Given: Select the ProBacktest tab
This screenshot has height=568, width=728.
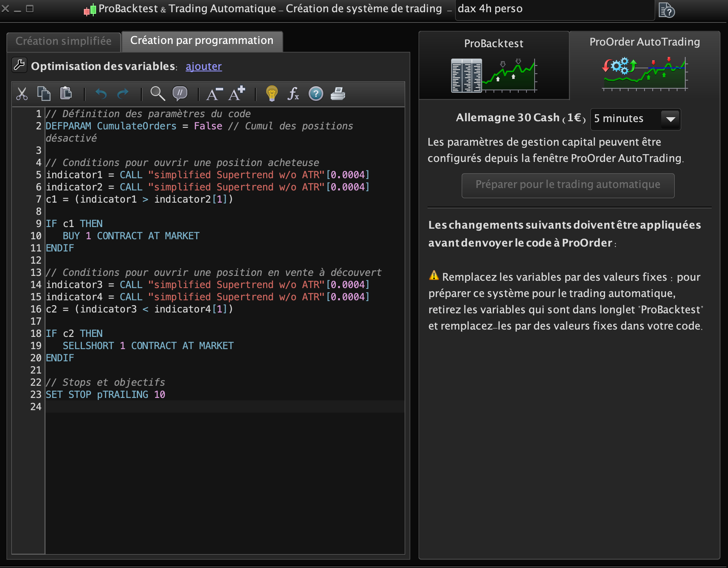Looking at the screenshot, I should 493,65.
